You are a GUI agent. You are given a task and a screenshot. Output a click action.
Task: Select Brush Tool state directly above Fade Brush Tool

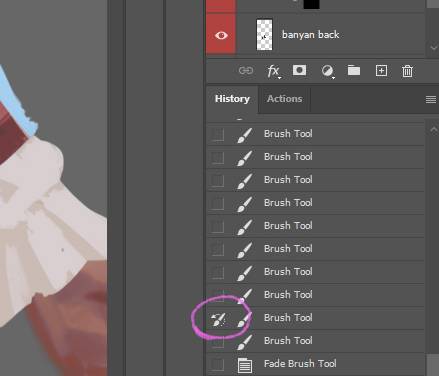315,341
